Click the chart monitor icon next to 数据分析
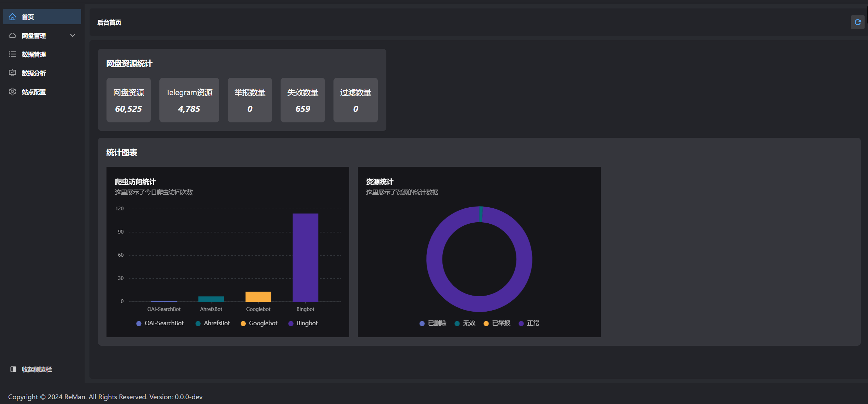Viewport: 868px width, 404px height. point(13,73)
